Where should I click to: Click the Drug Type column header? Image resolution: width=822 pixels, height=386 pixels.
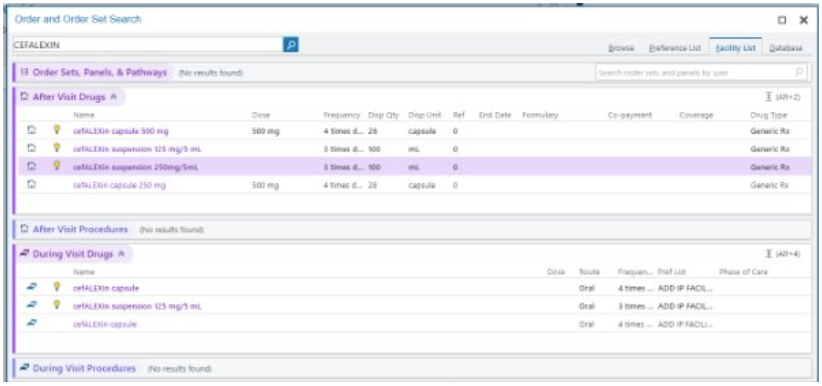(769, 115)
